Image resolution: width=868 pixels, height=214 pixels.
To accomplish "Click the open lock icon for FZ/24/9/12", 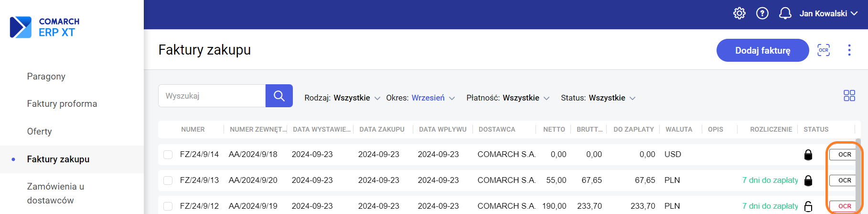I will coord(808,206).
